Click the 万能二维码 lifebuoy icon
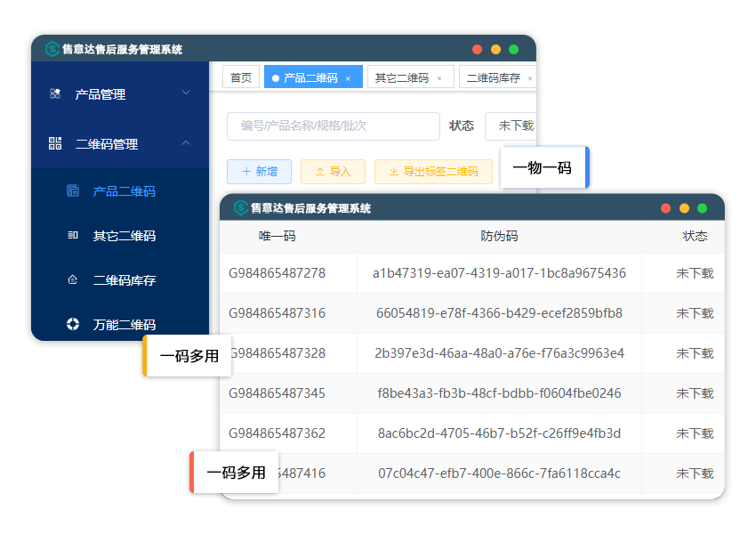756x534 pixels. (x=73, y=324)
